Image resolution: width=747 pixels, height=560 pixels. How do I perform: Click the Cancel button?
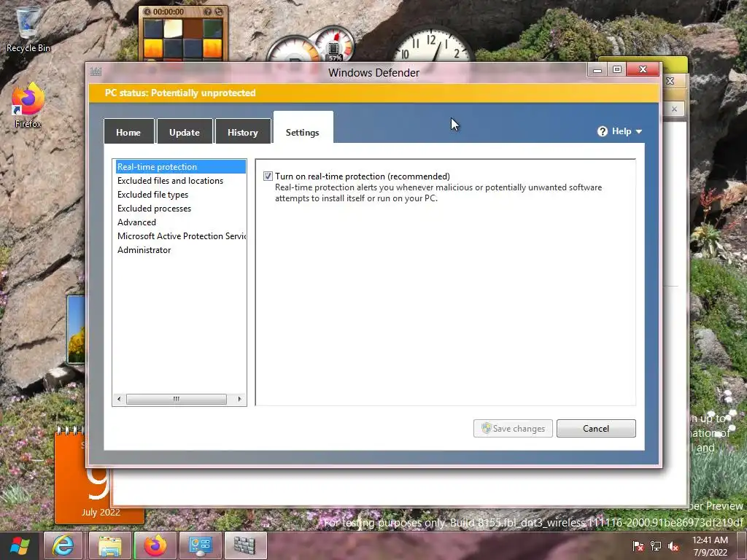pos(596,428)
